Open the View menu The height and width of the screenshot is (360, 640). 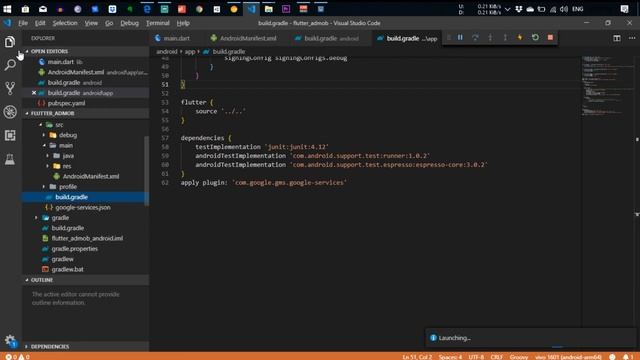click(x=91, y=23)
